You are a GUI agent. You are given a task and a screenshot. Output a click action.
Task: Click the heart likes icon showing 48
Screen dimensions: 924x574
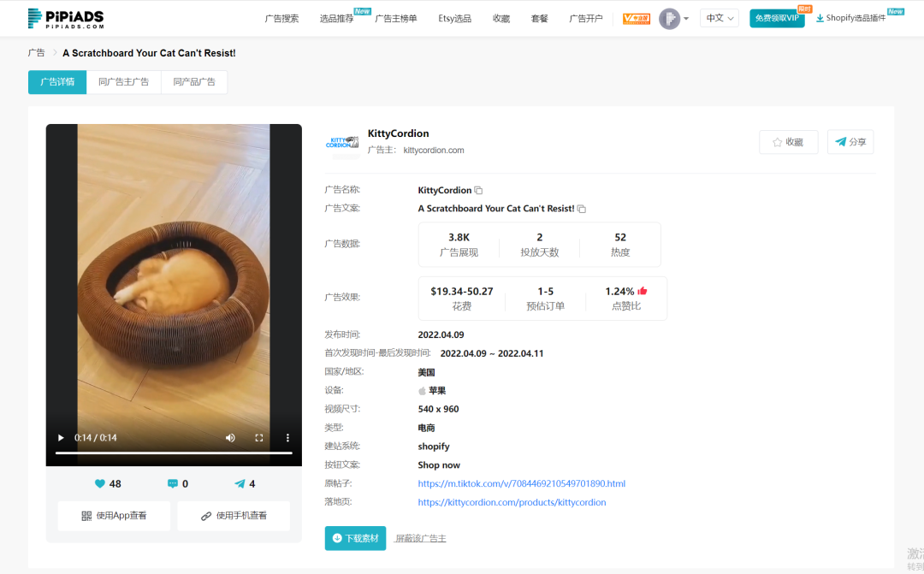(100, 484)
